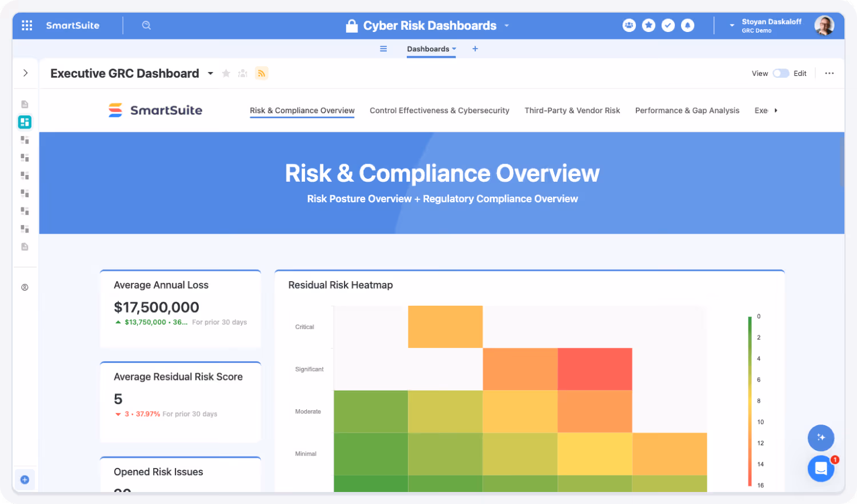Screen dimensions: 857x504
Task: Open the user account dropdown caret
Action: [732, 26]
